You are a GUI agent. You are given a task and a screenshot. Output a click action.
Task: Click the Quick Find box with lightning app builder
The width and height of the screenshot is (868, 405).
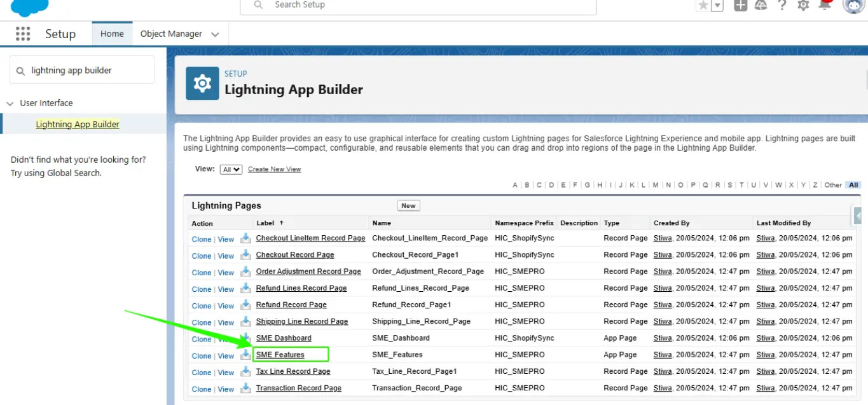click(x=82, y=70)
